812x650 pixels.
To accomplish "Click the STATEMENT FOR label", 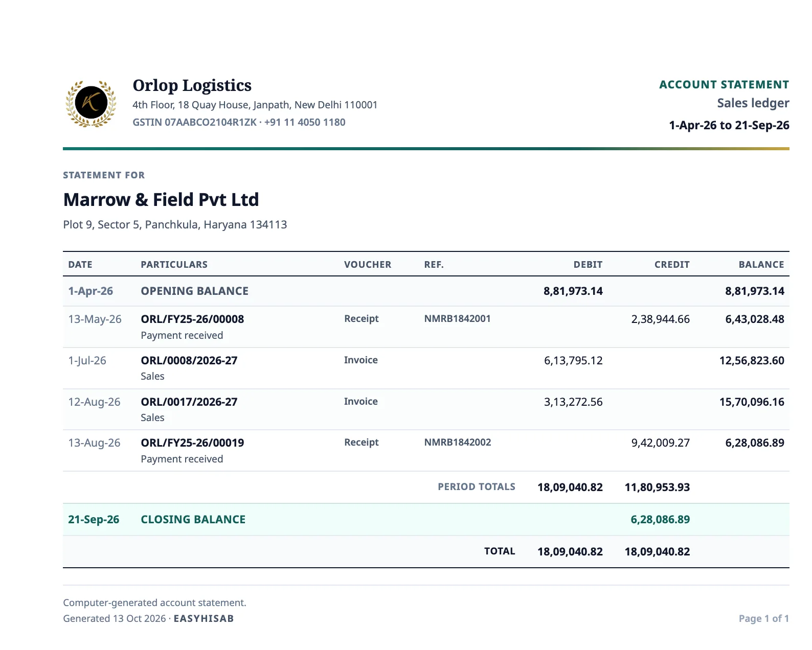I will (x=104, y=175).
